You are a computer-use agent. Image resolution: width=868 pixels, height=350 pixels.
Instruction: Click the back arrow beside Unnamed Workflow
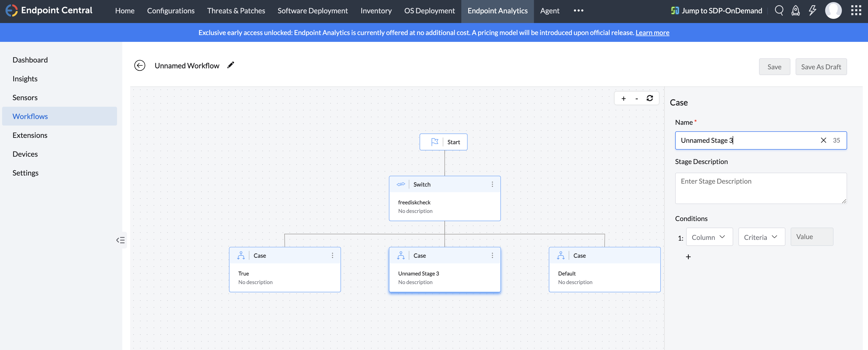pos(140,65)
